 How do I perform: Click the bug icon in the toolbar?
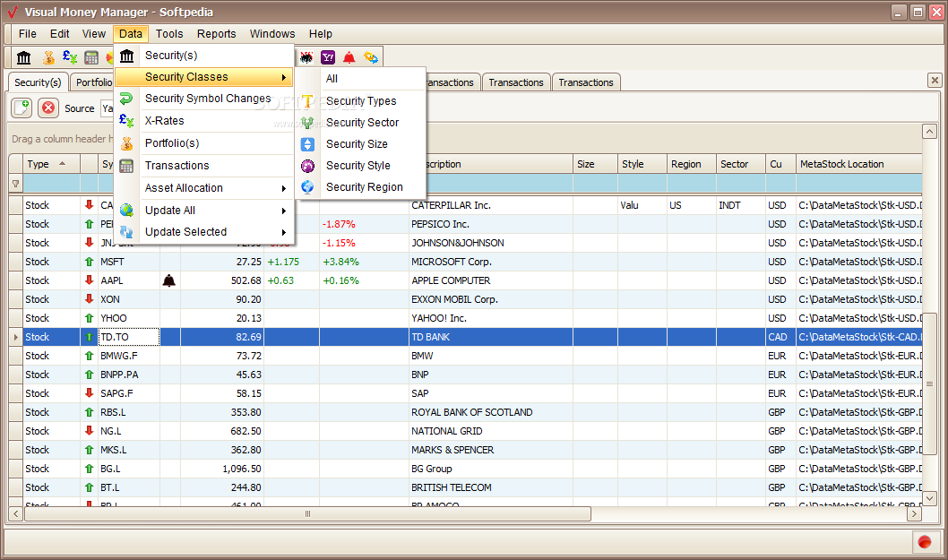[306, 57]
